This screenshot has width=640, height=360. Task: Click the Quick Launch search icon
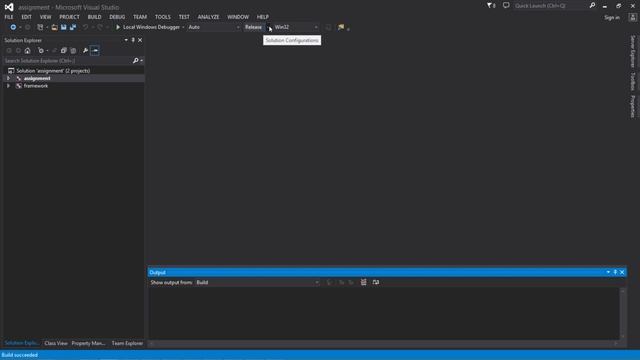click(x=592, y=5)
